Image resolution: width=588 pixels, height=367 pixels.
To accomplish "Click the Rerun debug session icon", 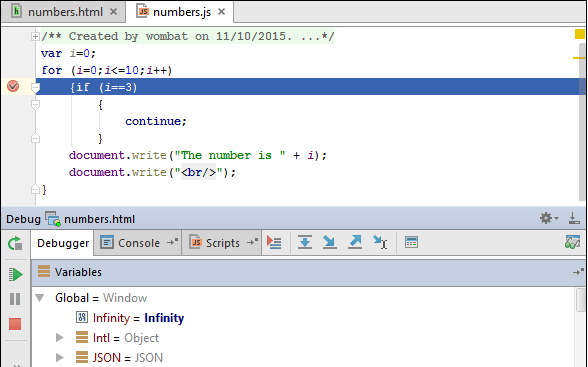I will point(15,243).
